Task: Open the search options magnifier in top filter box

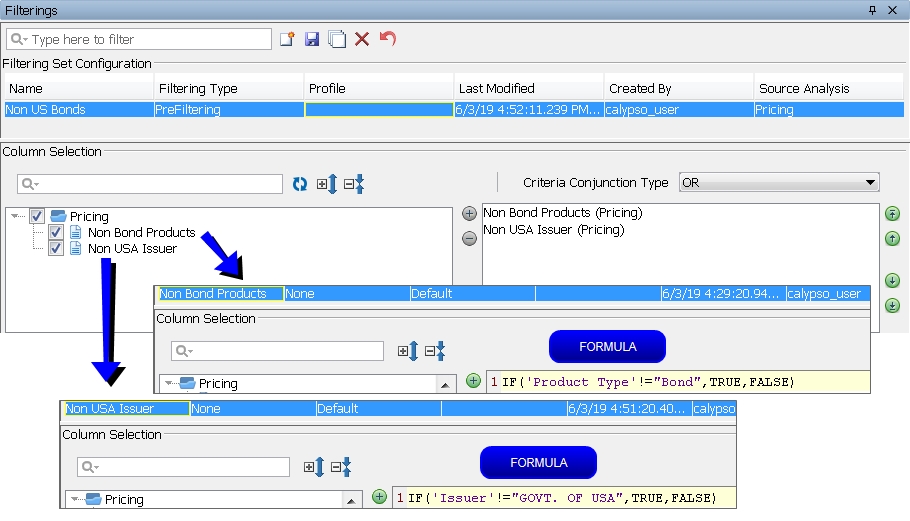Action: 19,39
